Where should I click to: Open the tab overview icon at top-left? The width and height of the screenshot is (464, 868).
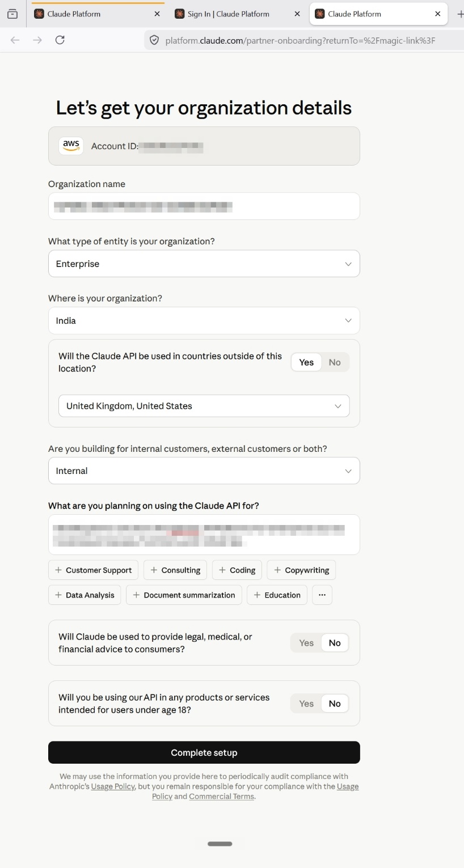[x=12, y=14]
